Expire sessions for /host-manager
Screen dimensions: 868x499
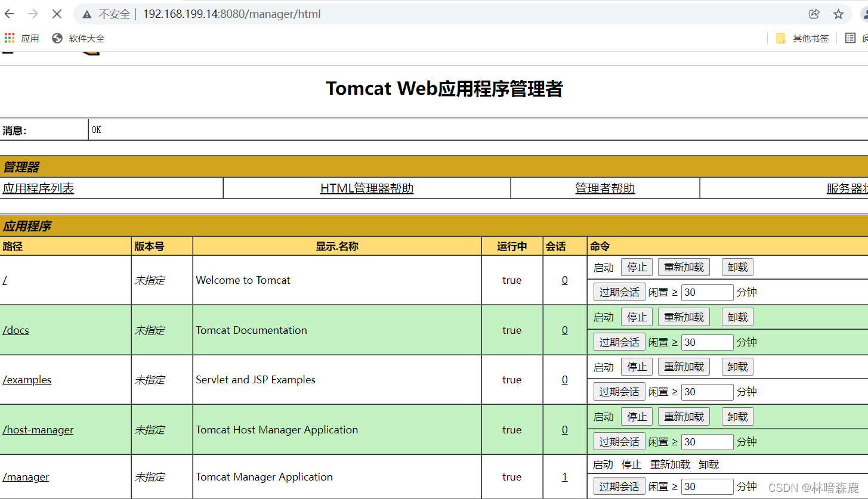(x=619, y=442)
